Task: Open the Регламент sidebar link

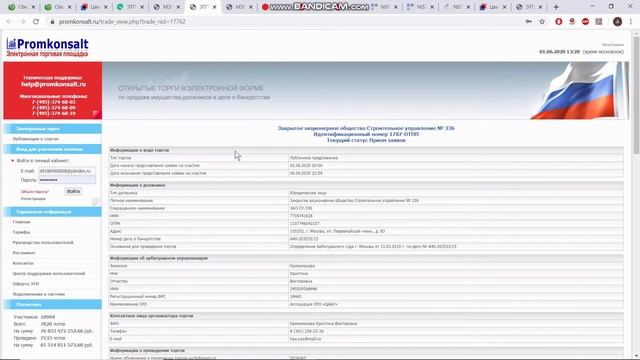Action: pyautogui.click(x=24, y=253)
